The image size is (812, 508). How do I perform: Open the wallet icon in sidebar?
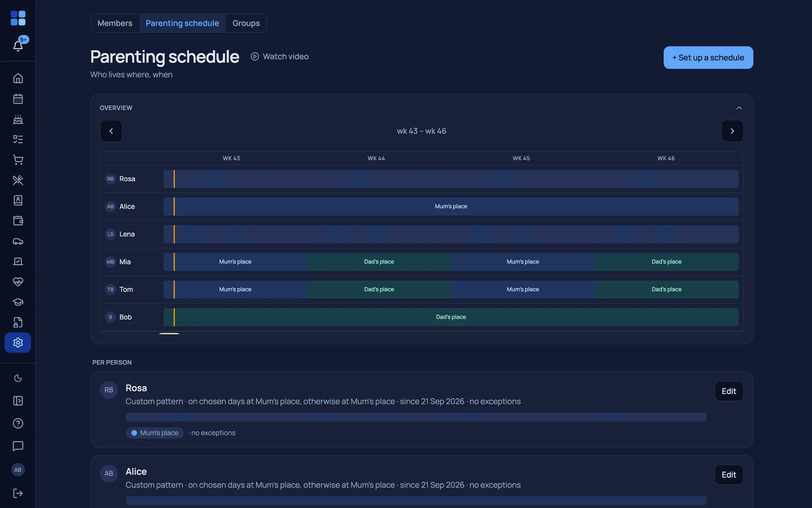pos(18,221)
